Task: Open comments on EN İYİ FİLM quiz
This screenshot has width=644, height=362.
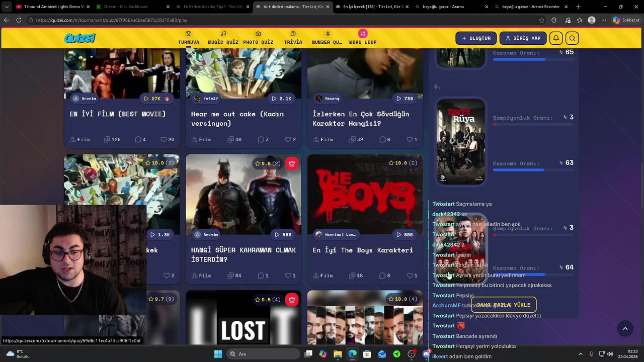Action: (x=140, y=139)
